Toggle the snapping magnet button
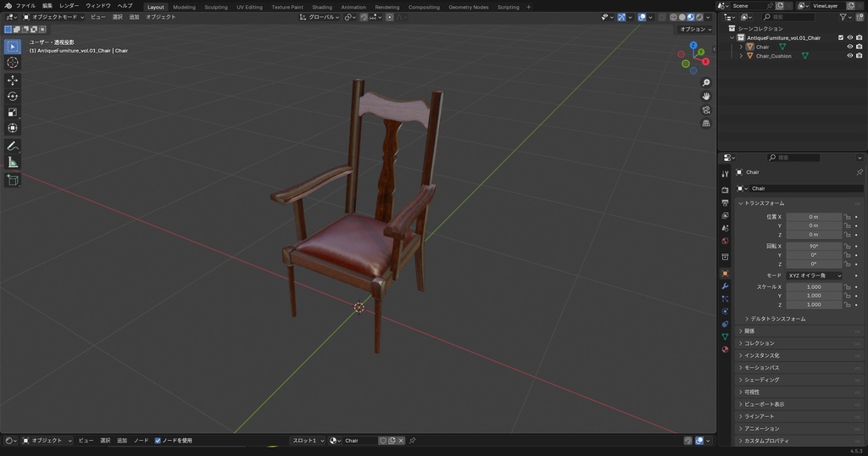The height and width of the screenshot is (456, 868). [x=364, y=17]
